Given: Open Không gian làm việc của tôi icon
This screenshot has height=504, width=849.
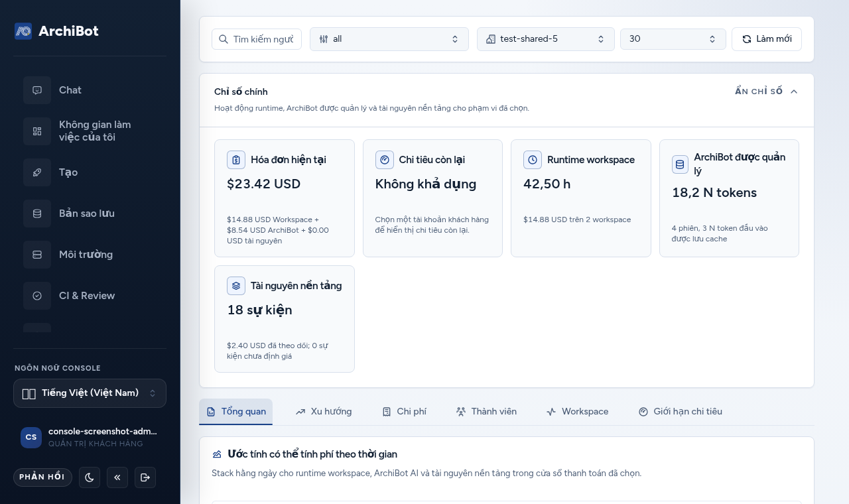Looking at the screenshot, I should point(37,131).
